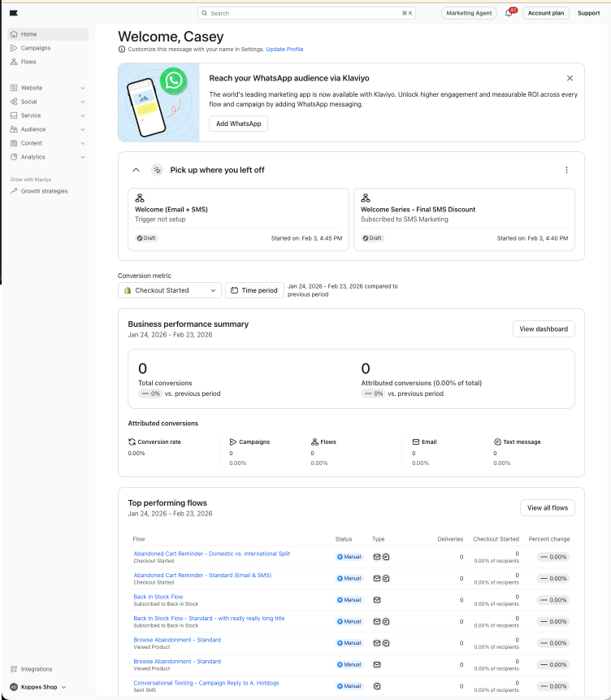
Task: Collapse the Pick up where you left off panel
Action: coord(136,170)
